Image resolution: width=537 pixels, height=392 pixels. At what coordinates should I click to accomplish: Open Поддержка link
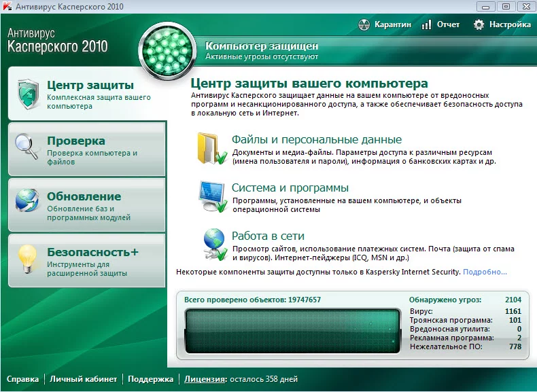[x=150, y=379]
